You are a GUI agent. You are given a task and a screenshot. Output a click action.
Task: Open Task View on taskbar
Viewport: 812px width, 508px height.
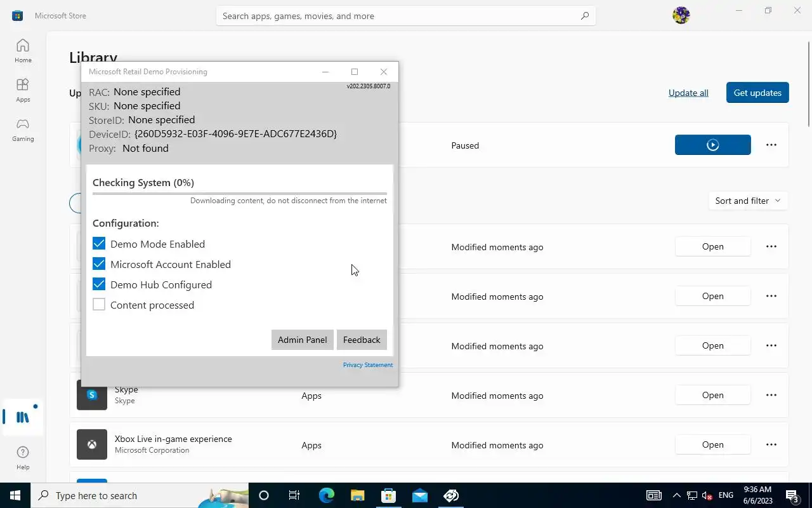pos(294,495)
